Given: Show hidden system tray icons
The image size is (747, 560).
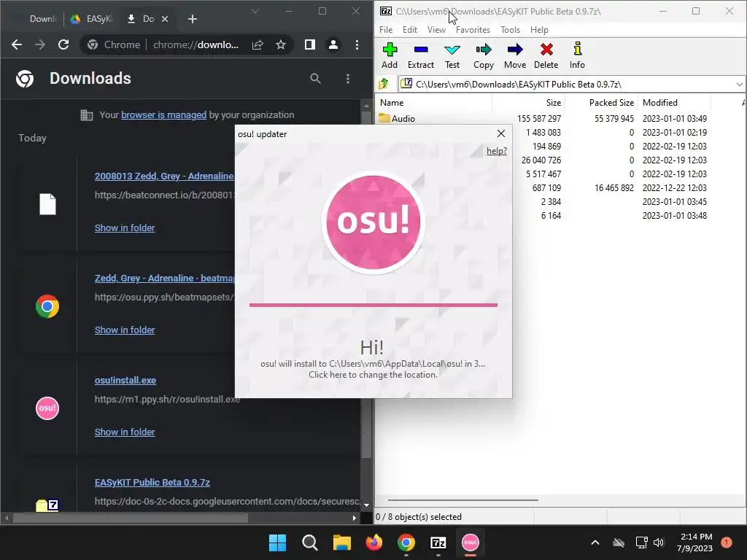Looking at the screenshot, I should [x=595, y=542].
